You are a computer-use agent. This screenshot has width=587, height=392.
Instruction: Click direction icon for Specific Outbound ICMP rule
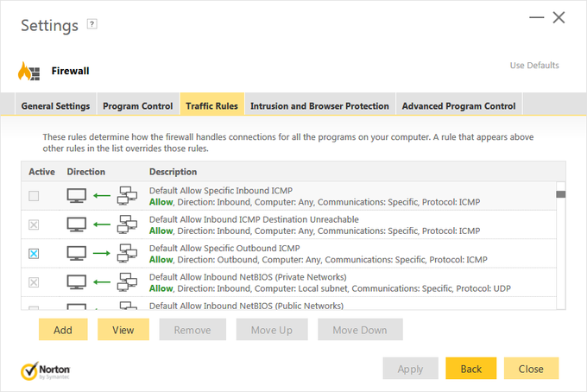[x=102, y=254]
